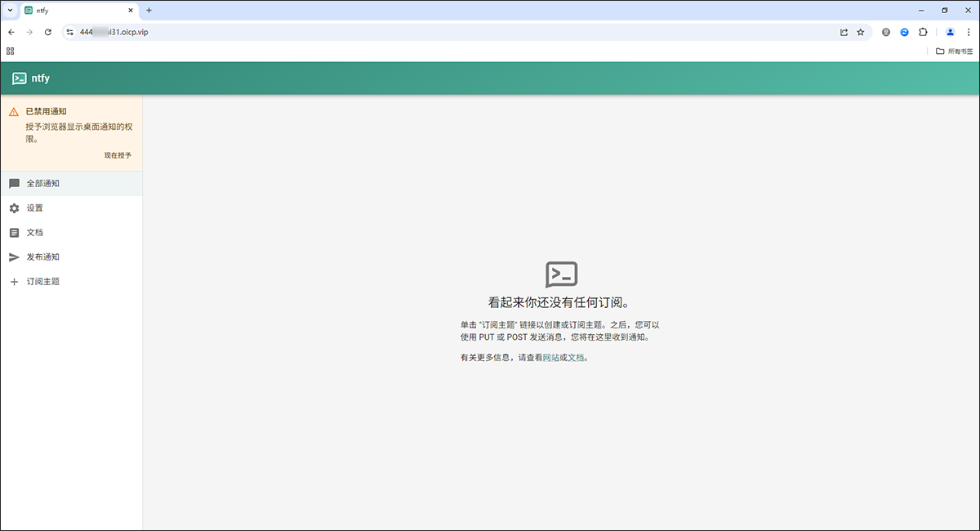Click the 全部通知 chat bubble icon

pos(14,184)
